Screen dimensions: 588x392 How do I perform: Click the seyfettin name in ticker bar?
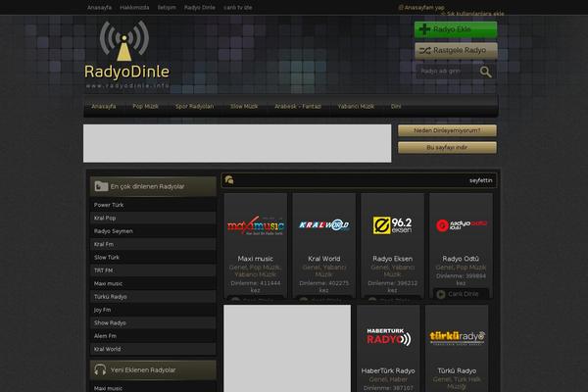pyautogui.click(x=481, y=180)
